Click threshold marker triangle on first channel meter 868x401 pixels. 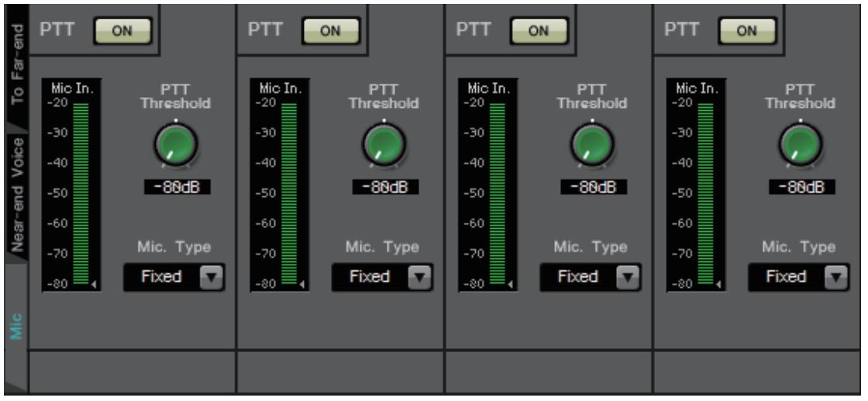(94, 285)
